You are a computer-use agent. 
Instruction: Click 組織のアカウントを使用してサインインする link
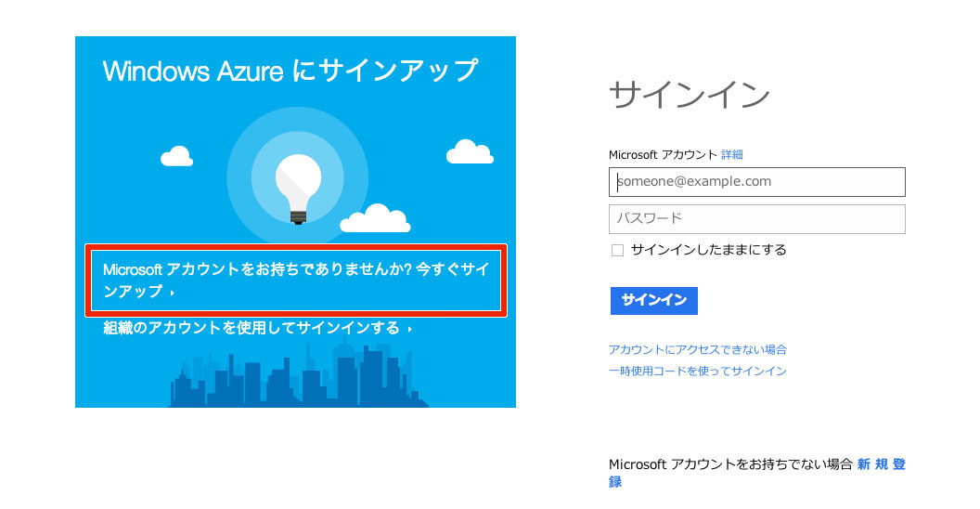click(x=251, y=328)
